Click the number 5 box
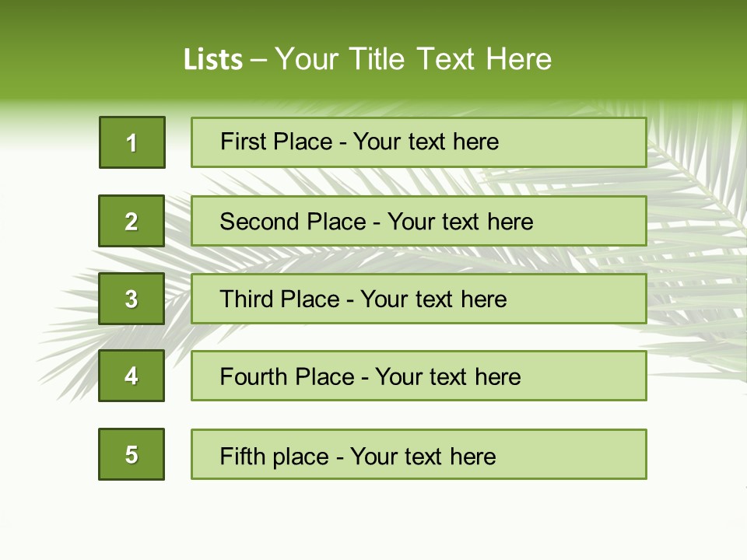The height and width of the screenshot is (560, 747). (x=132, y=454)
